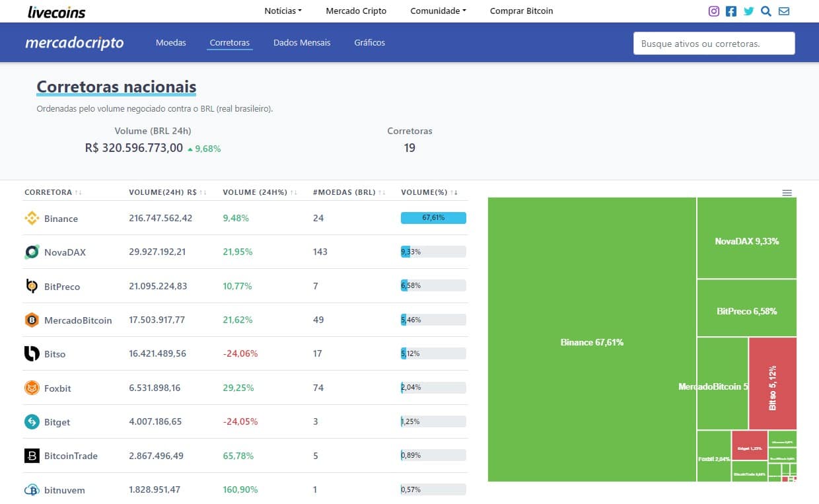Viewport: 819px width, 504px height.
Task: Click the bitnuvem cloud logo icon
Action: (x=32, y=490)
